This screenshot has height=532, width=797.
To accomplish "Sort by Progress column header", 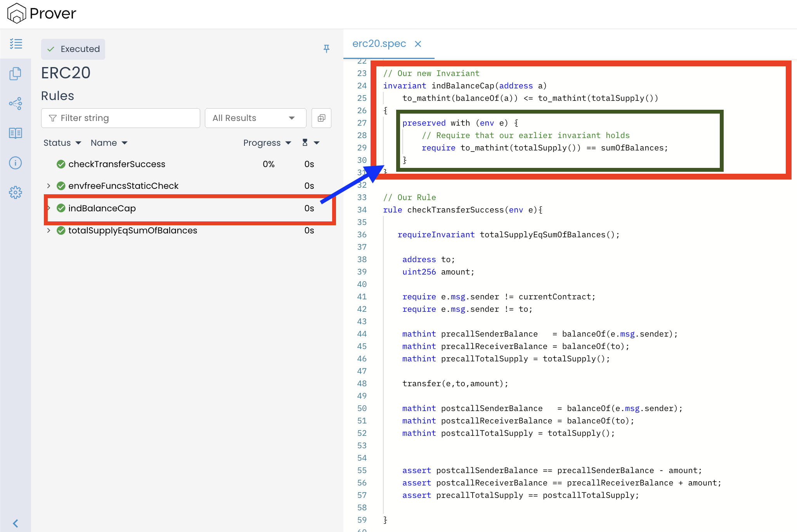I will point(267,143).
